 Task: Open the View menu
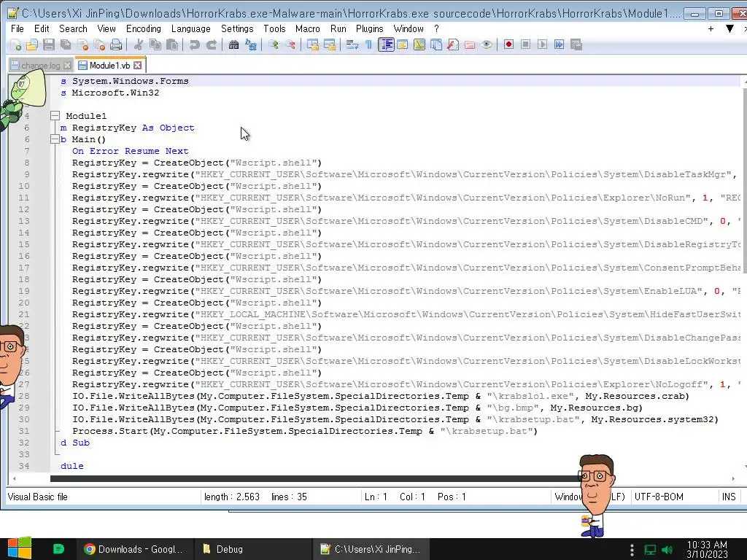click(x=107, y=28)
